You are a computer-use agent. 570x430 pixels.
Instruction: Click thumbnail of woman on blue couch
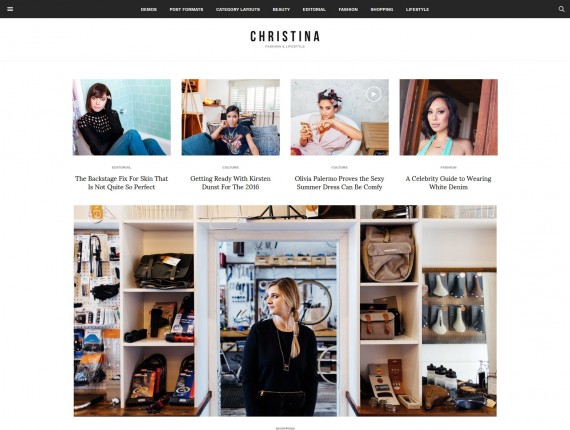230,117
